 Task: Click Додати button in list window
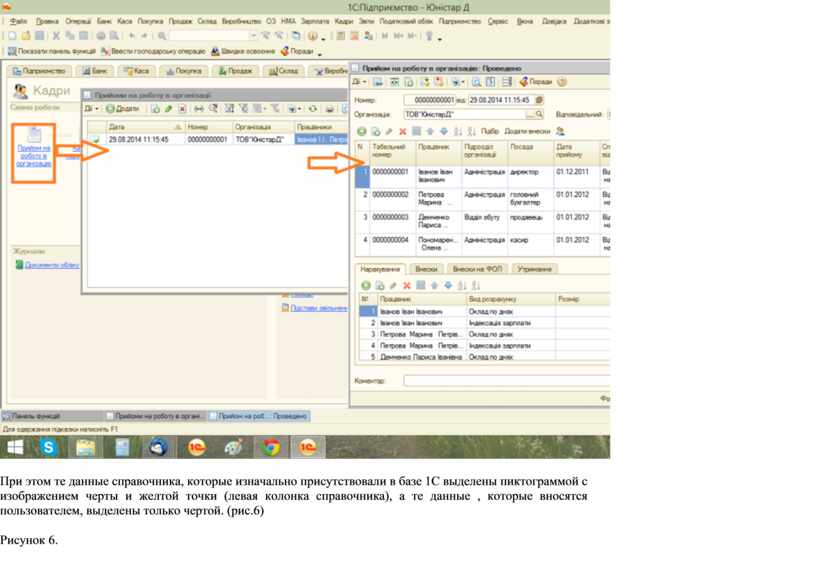click(123, 109)
